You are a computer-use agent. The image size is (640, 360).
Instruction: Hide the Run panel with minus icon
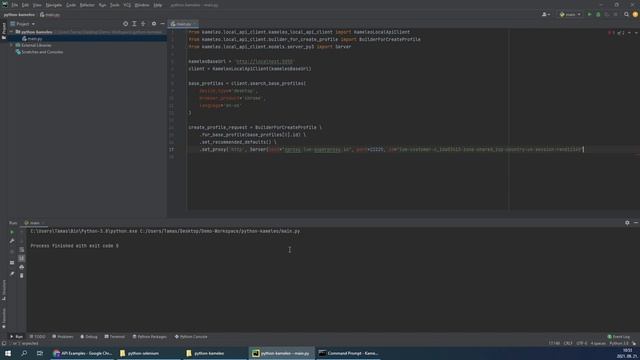[636, 223]
